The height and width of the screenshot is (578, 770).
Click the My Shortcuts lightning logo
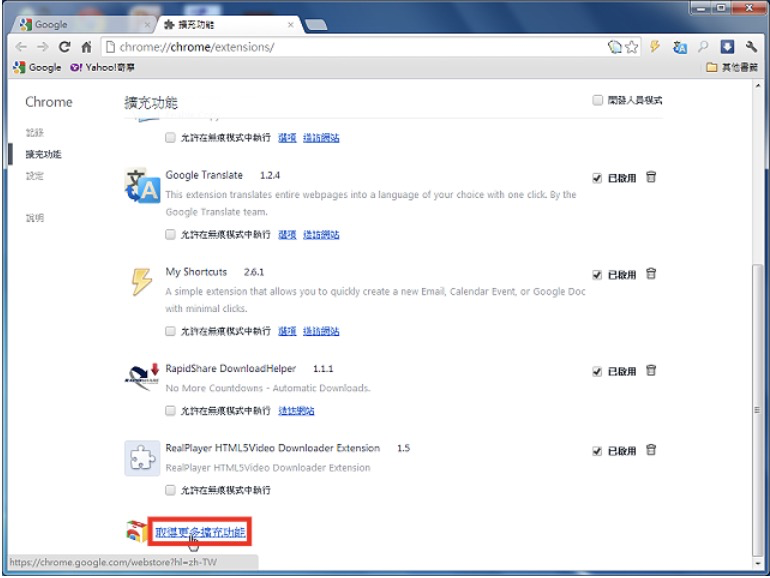(141, 282)
